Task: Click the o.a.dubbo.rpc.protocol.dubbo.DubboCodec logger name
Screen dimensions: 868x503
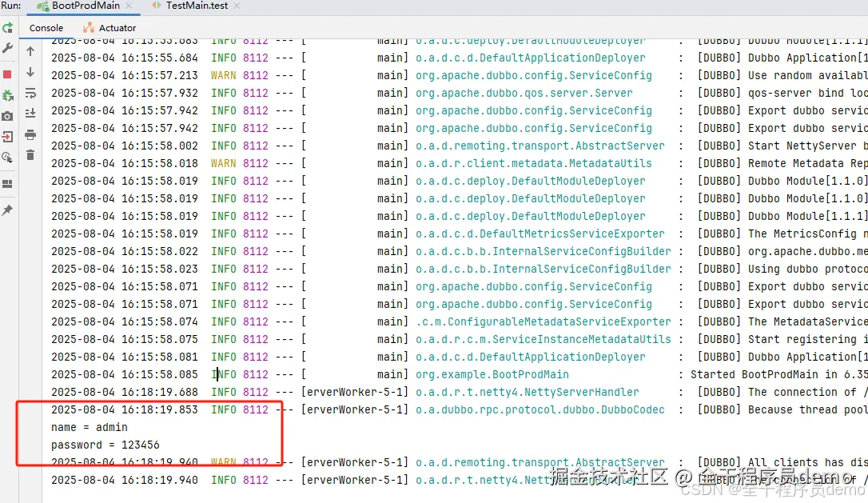Action: [540, 410]
